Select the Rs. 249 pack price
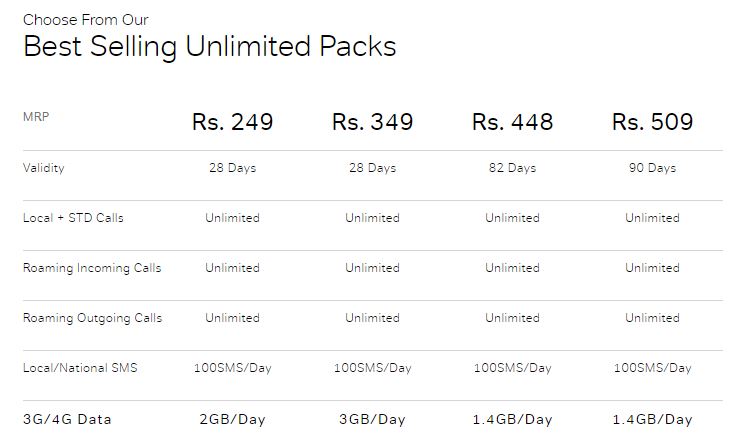The image size is (741, 442). click(x=233, y=122)
